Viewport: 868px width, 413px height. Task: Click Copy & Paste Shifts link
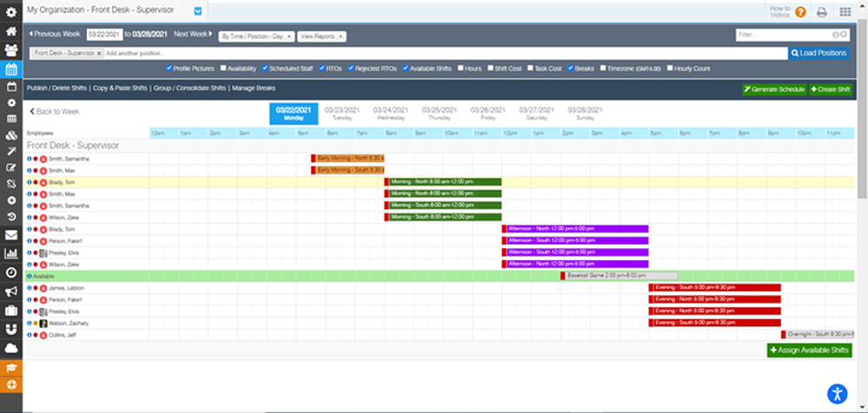coord(120,88)
